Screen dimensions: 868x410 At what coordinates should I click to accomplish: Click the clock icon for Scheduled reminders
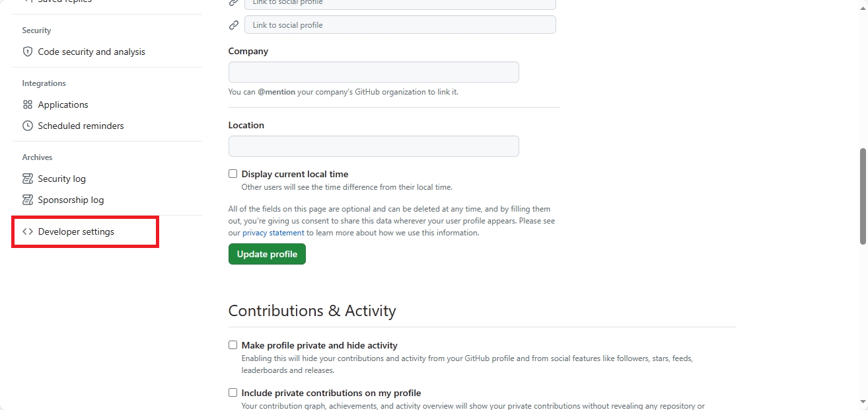[28, 126]
